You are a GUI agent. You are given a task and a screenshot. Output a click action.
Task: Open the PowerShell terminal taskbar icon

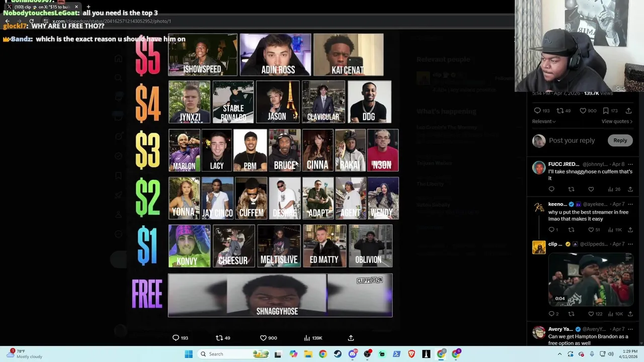tap(396, 354)
